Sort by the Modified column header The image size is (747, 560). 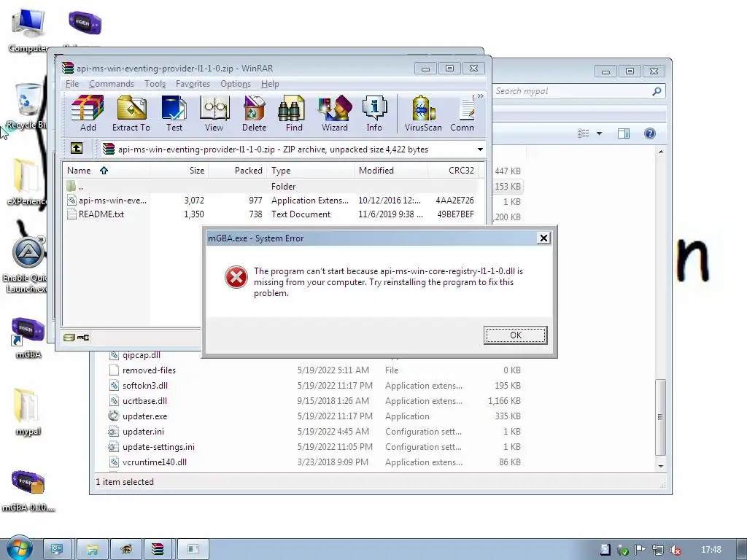[391, 171]
